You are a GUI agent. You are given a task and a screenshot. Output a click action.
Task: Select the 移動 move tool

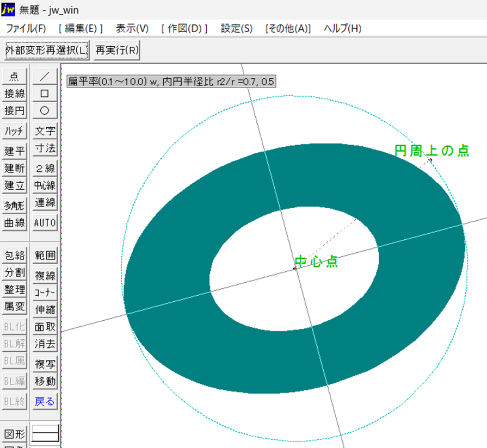pos(45,381)
